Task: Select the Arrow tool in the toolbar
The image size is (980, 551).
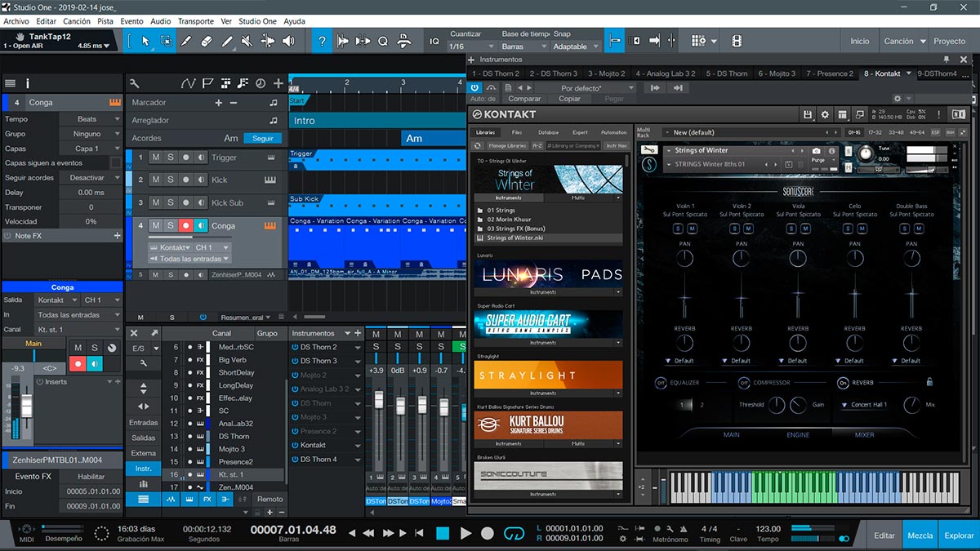Action: pos(145,41)
